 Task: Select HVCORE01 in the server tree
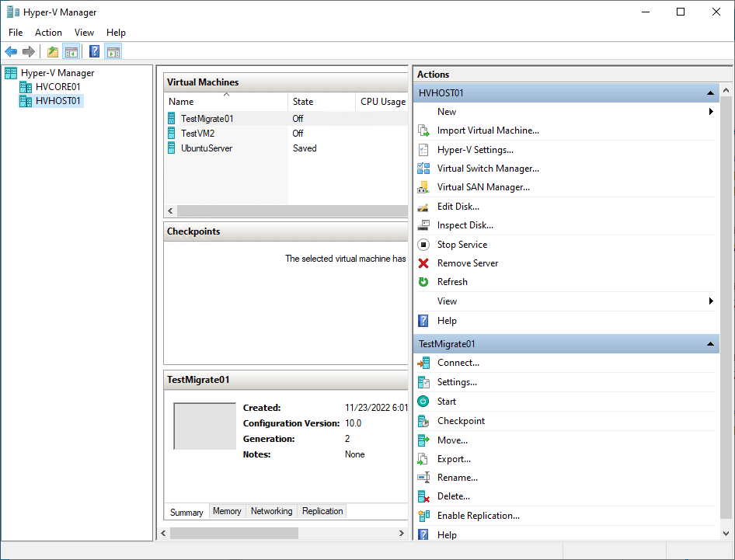point(57,87)
